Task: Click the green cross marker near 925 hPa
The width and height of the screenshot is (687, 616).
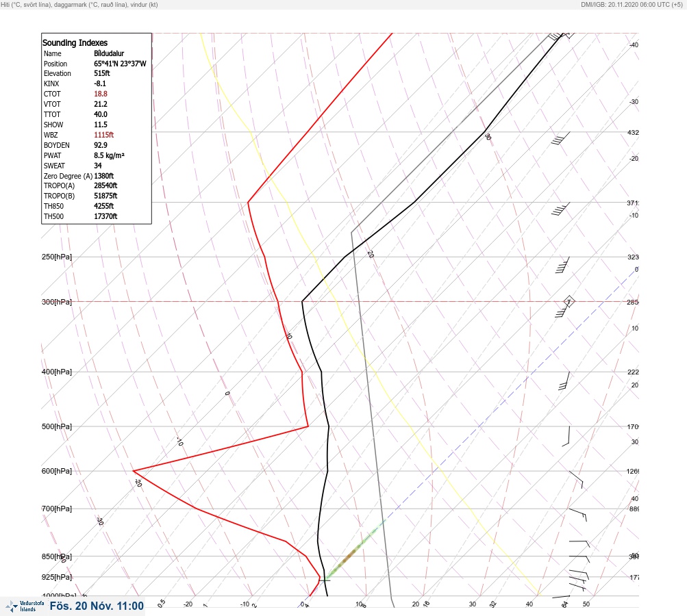Action: (x=325, y=580)
